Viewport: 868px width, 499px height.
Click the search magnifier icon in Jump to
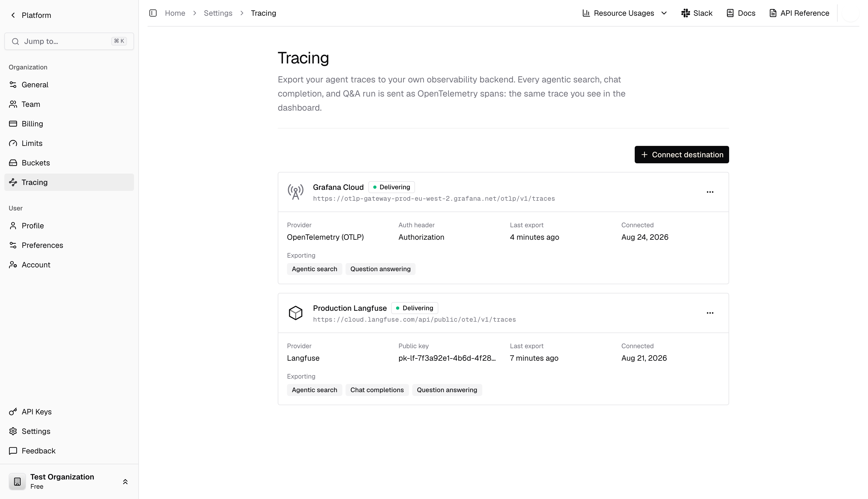(15, 41)
